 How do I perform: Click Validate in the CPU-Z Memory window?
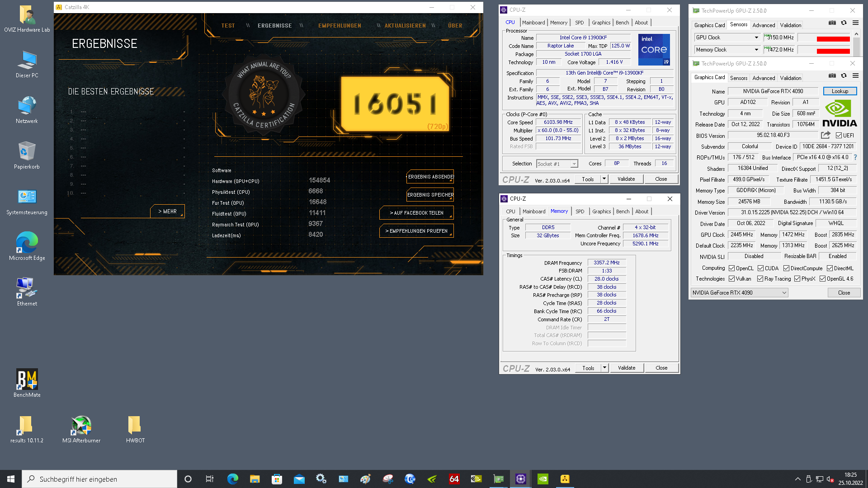click(627, 368)
